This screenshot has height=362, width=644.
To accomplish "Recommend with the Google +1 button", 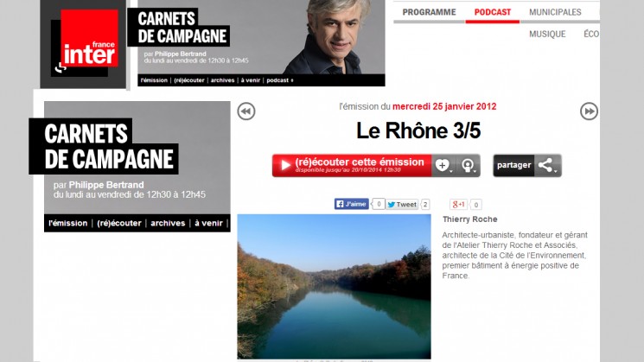I will click(x=458, y=205).
